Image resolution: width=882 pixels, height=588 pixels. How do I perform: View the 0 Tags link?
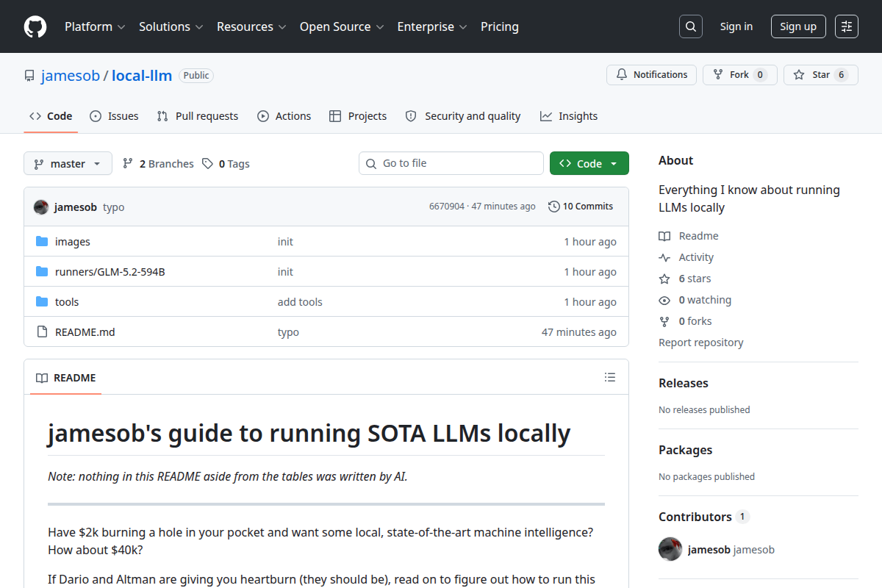pos(226,164)
